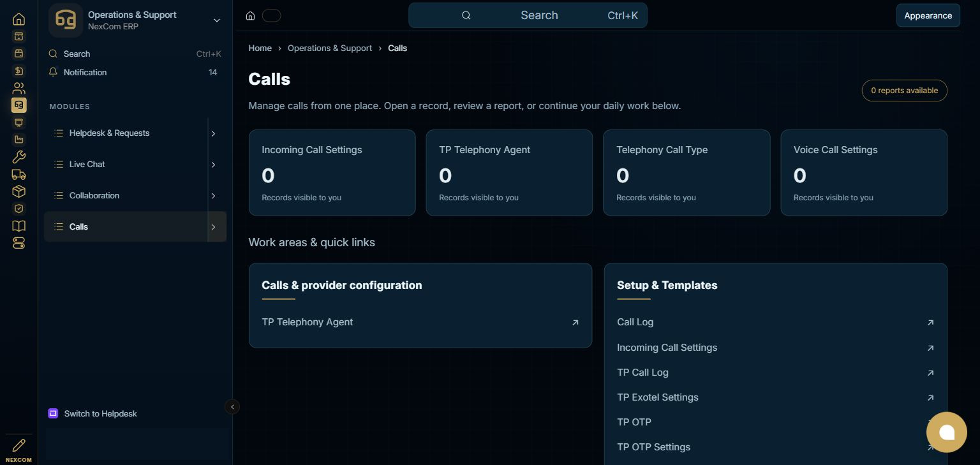Select the highlighted headset support rail icon
980x465 pixels.
click(19, 105)
